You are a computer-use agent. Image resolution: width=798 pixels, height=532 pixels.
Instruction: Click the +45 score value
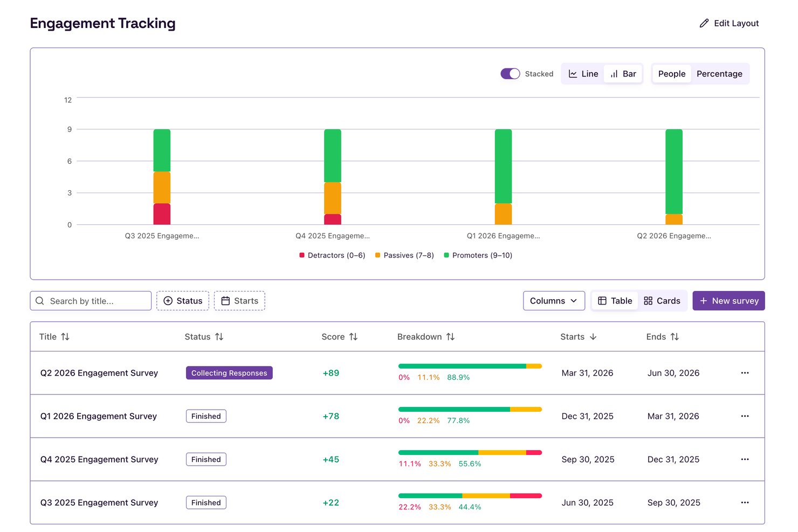click(x=331, y=459)
